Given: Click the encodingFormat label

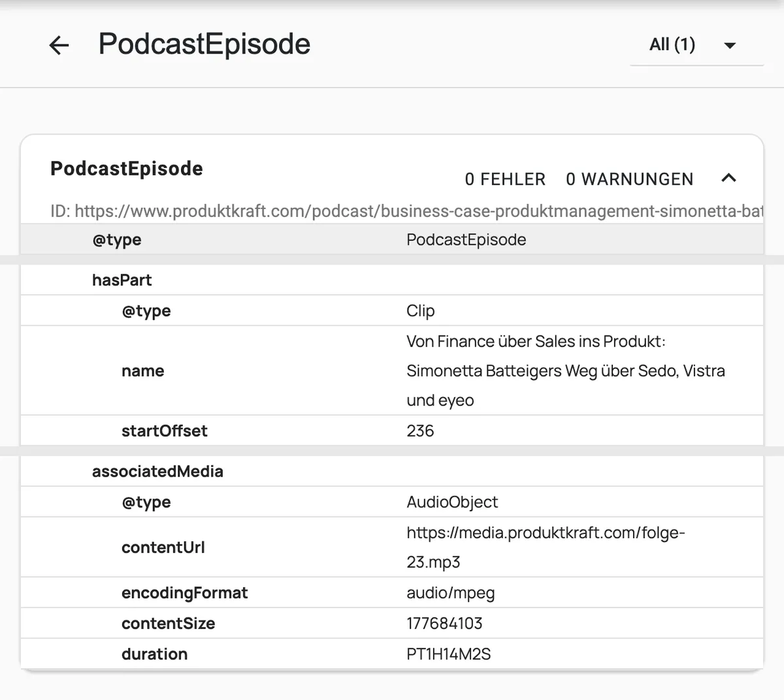Looking at the screenshot, I should (x=185, y=593).
